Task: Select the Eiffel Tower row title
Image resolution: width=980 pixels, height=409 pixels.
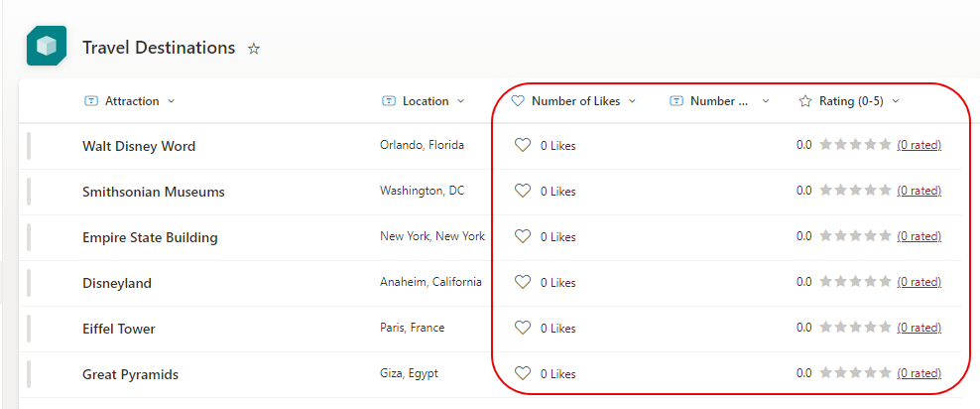Action: 119,329
